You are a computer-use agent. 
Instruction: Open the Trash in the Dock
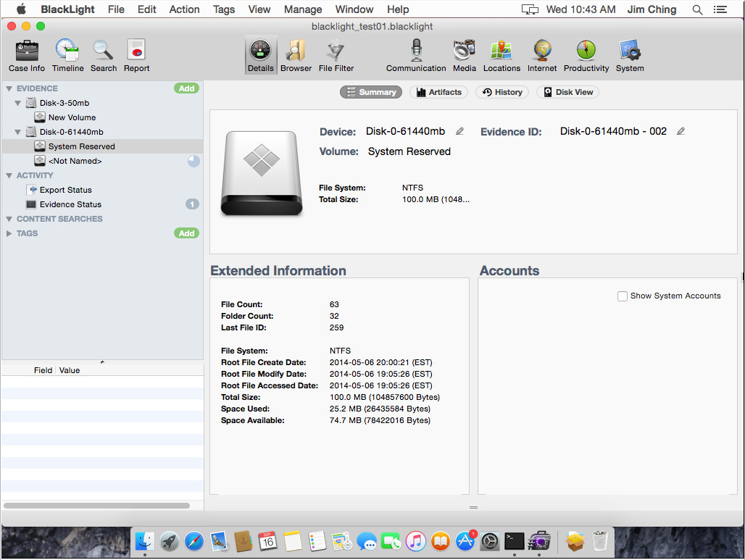point(599,541)
